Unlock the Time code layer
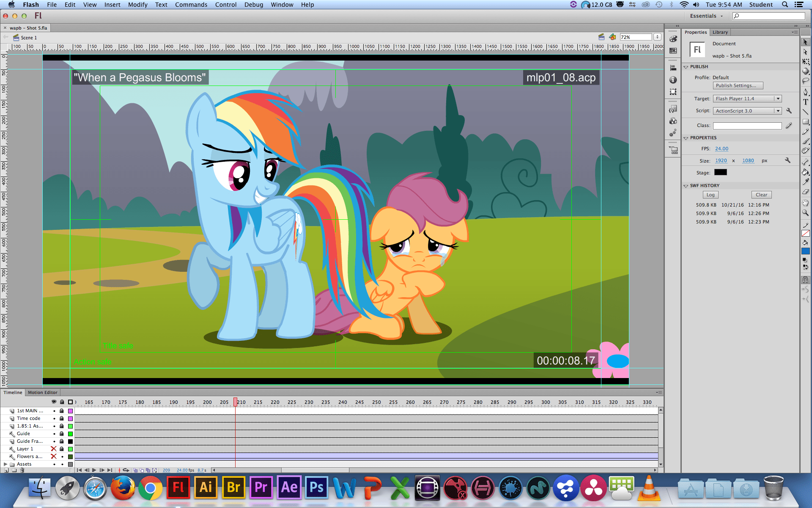Viewport: 812px width, 508px height. [x=61, y=418]
